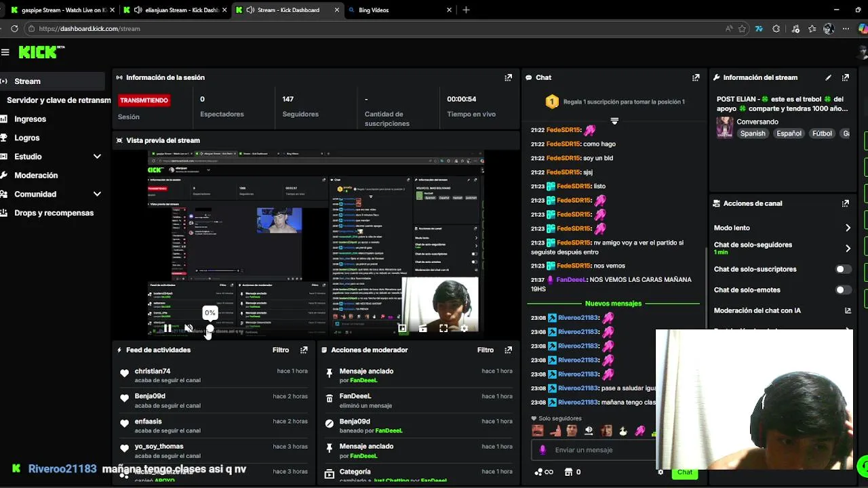Collapse pinned gift banner arrow in chat
This screenshot has width=868, height=488.
(x=614, y=121)
